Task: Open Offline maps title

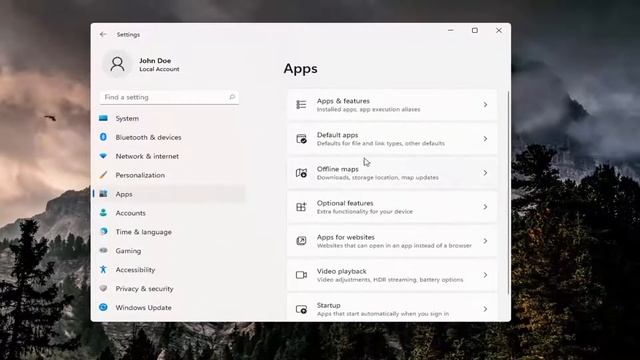Action: pos(338,169)
